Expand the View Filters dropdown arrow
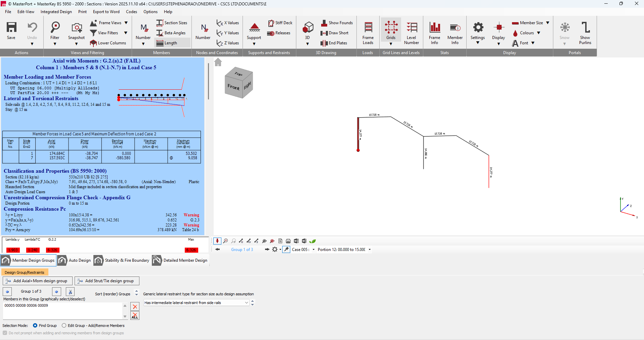 click(126, 33)
